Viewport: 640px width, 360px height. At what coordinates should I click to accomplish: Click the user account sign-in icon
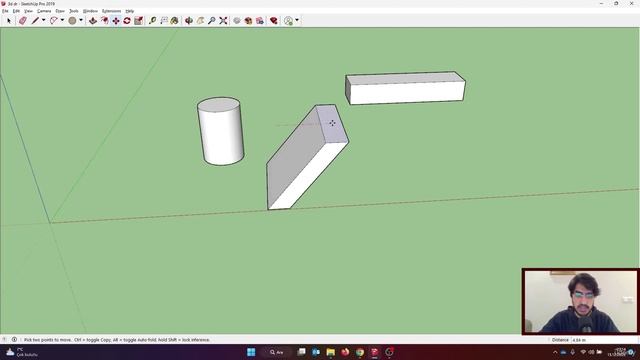click(x=288, y=20)
